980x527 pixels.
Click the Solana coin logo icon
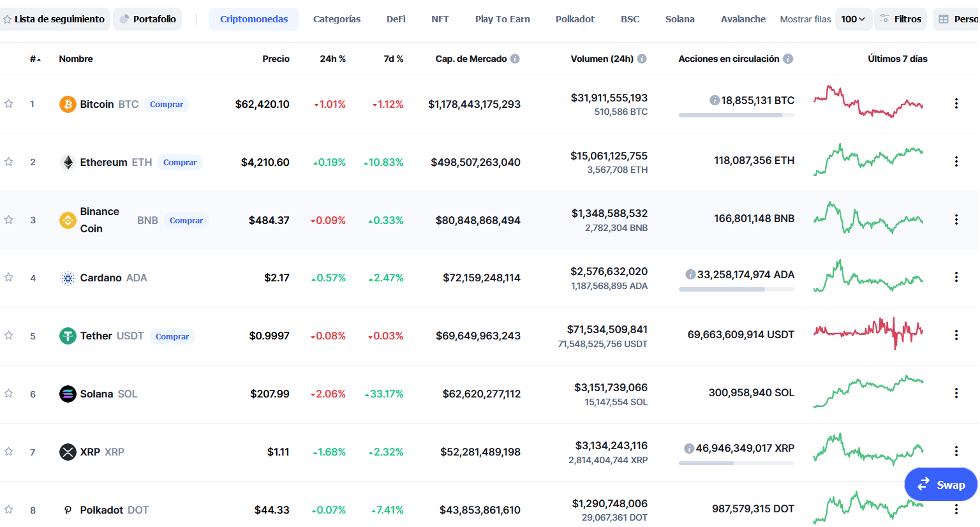pos(68,394)
